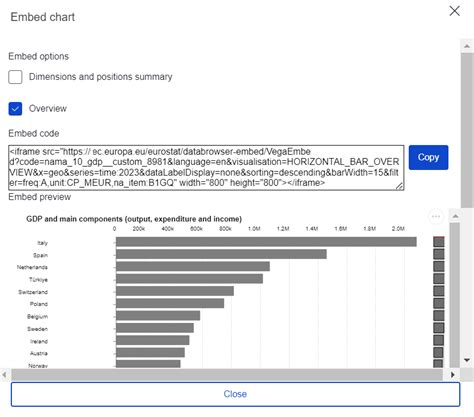This screenshot has width=474, height=417.
Task: Click the up arrow of dialog scrollbar
Action: [467, 46]
